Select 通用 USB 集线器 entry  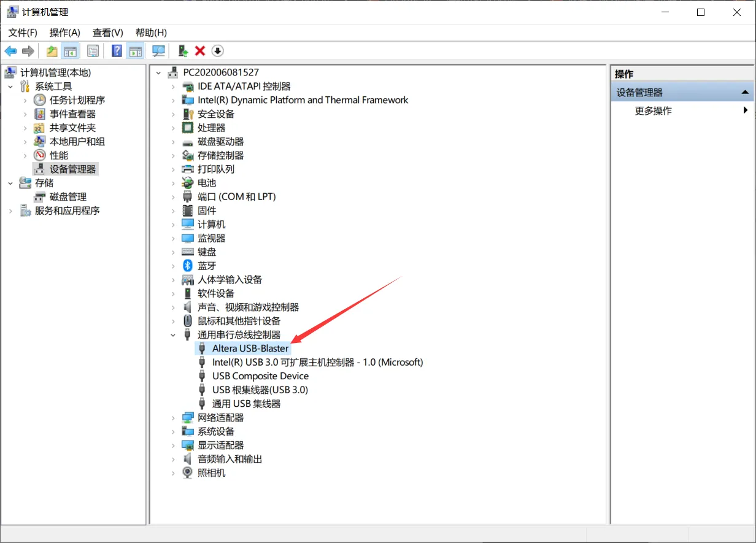click(247, 404)
